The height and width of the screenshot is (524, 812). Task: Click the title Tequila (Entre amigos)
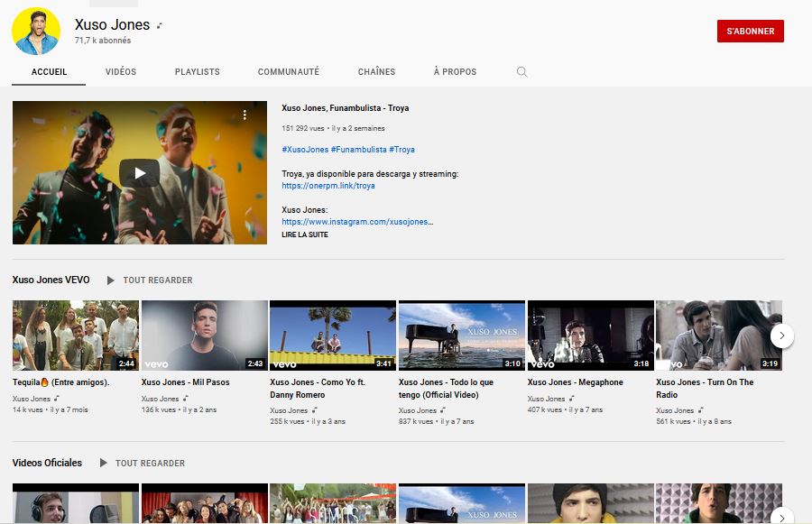click(61, 382)
